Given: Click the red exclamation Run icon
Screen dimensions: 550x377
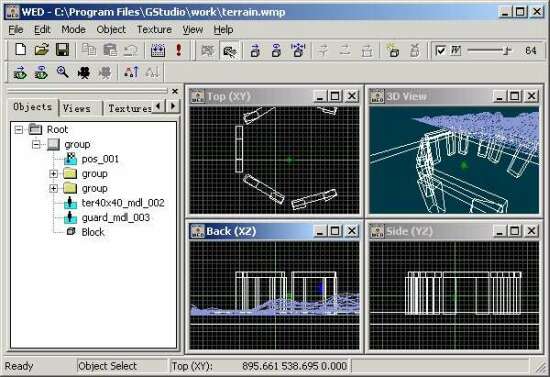Looking at the screenshot, I should coord(179,50).
